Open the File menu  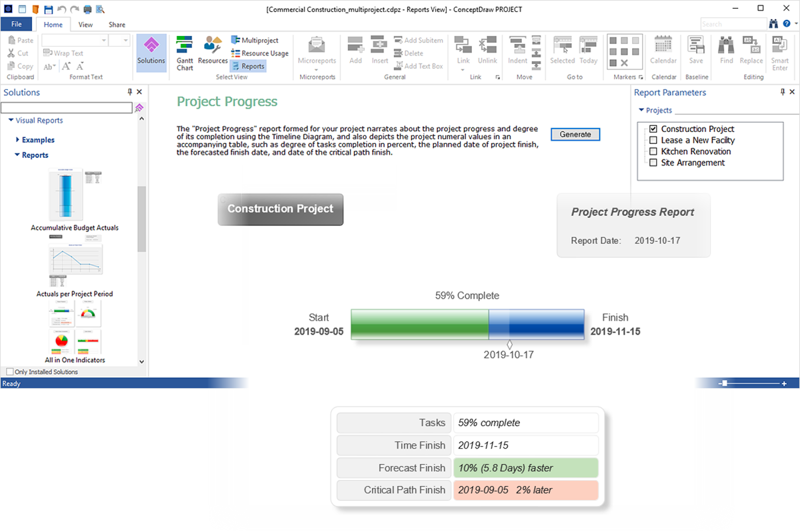click(17, 24)
